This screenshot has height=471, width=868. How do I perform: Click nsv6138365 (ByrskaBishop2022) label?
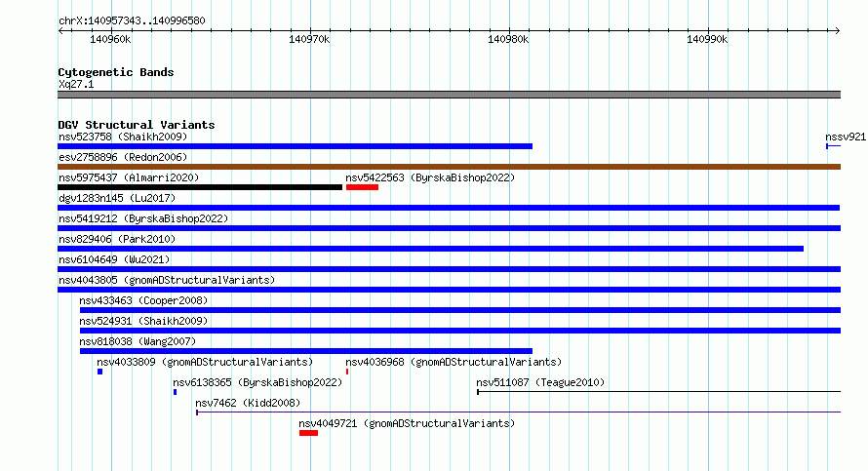[x=257, y=382]
